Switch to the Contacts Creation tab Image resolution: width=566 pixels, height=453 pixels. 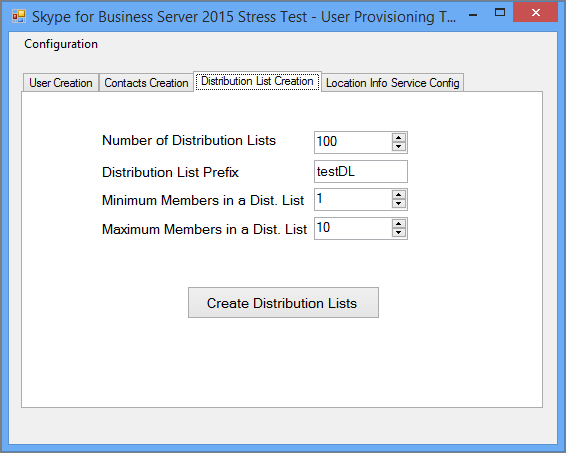pos(146,83)
